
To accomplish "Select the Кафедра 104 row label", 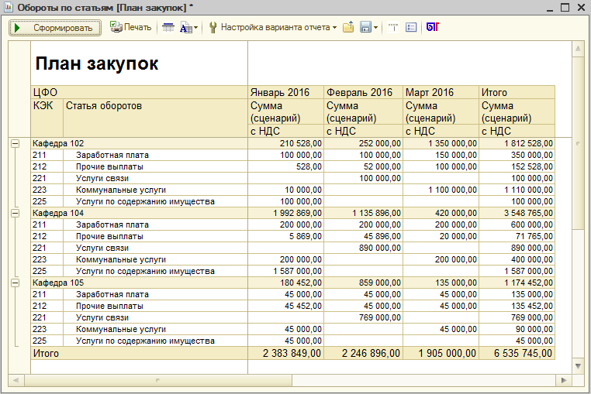I will coord(58,213).
